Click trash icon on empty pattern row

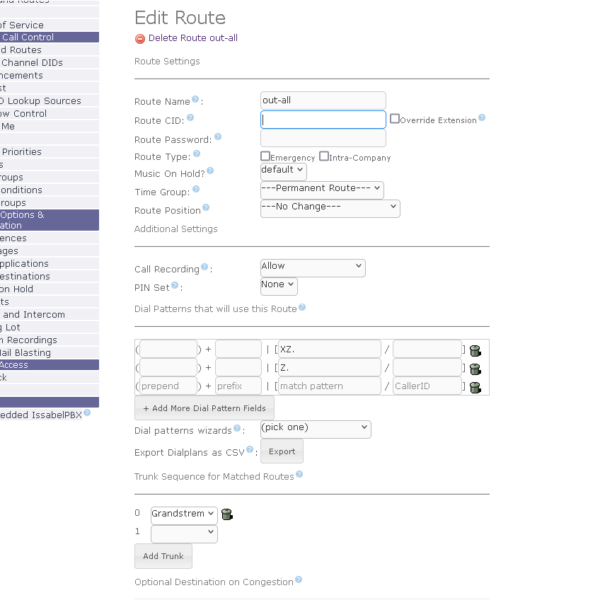tap(475, 387)
